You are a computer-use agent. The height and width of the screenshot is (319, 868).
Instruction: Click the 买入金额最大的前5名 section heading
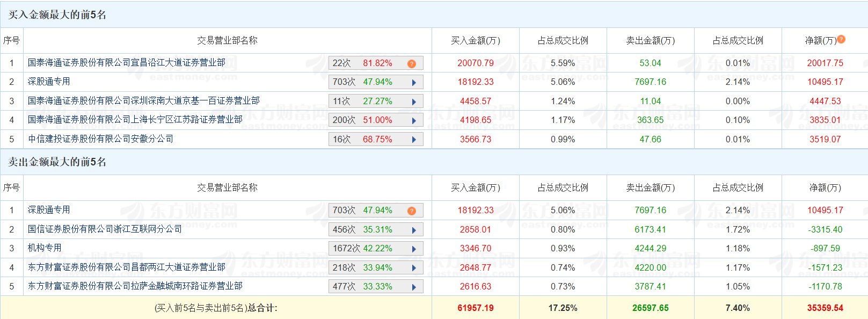click(57, 15)
